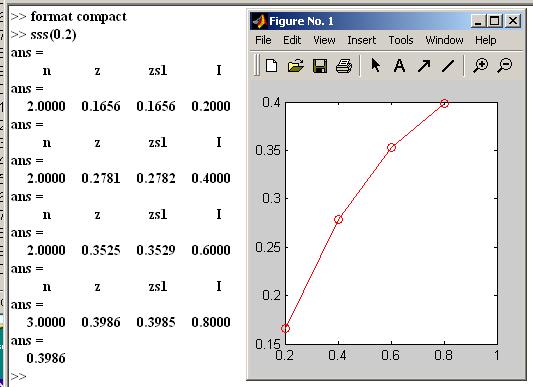Click the y-axis label 0.15 on plot
Screen dimensions: 533x387
[x=268, y=344]
